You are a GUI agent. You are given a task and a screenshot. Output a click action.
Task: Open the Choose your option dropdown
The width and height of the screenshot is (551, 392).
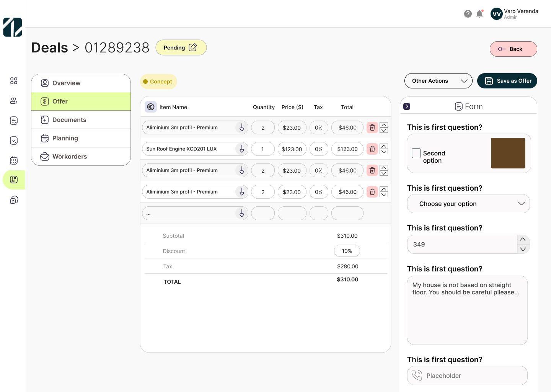468,204
